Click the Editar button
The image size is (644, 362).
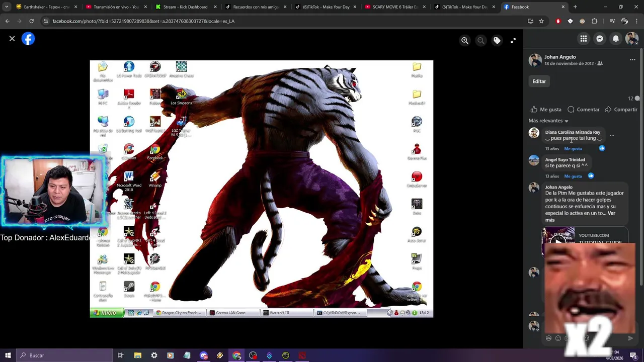tap(539, 81)
